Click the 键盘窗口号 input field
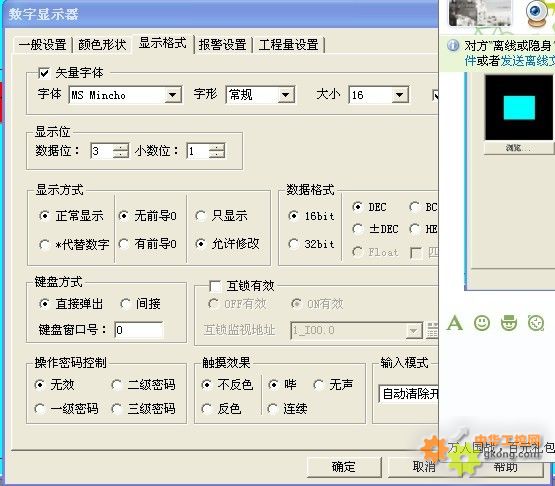The width and height of the screenshot is (555, 486). (x=139, y=330)
